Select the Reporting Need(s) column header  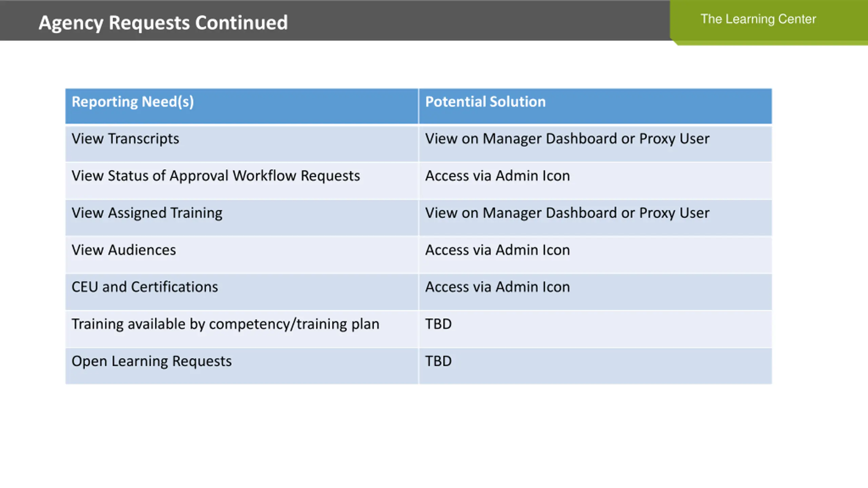pos(242,106)
